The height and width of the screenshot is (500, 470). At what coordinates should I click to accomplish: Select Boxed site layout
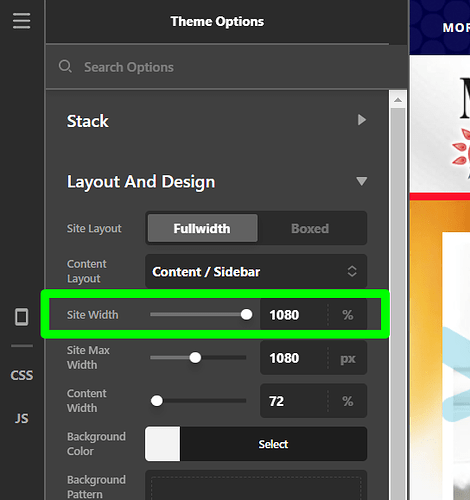tap(310, 228)
